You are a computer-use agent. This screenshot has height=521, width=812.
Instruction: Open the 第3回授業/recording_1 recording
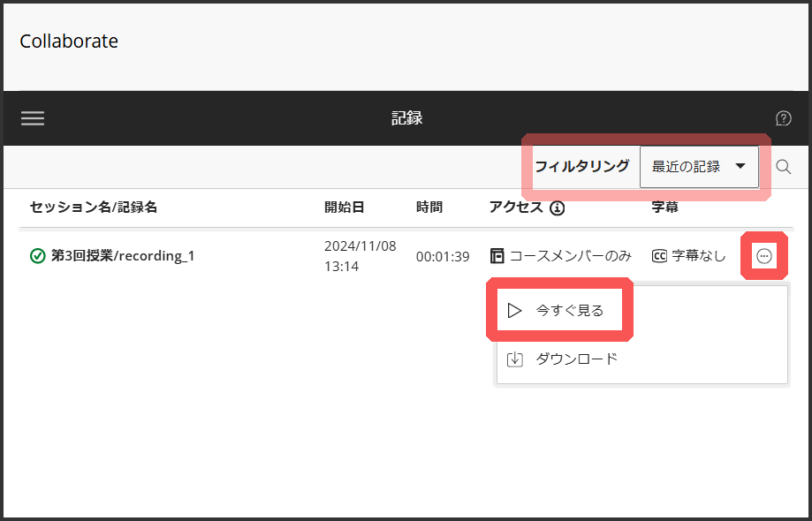click(122, 256)
